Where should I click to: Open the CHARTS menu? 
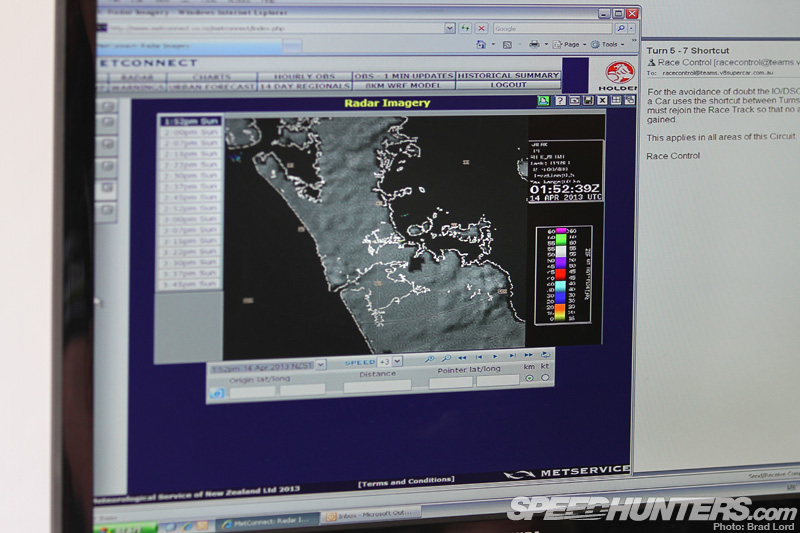(212, 77)
